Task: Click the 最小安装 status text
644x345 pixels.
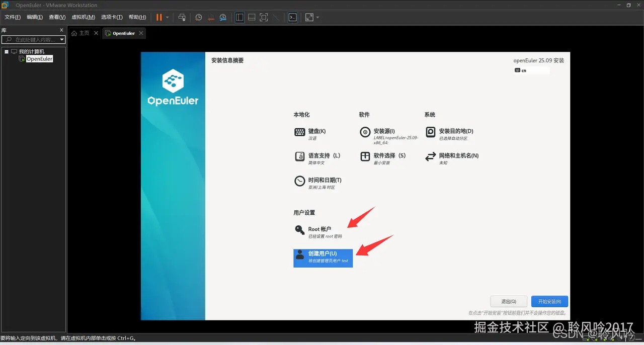Action: pos(382,163)
